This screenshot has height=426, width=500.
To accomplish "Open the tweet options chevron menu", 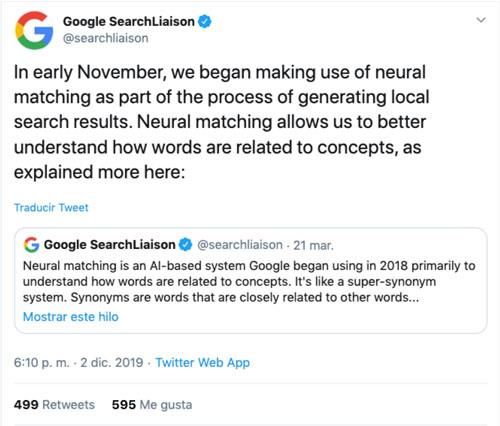I will 481,20.
